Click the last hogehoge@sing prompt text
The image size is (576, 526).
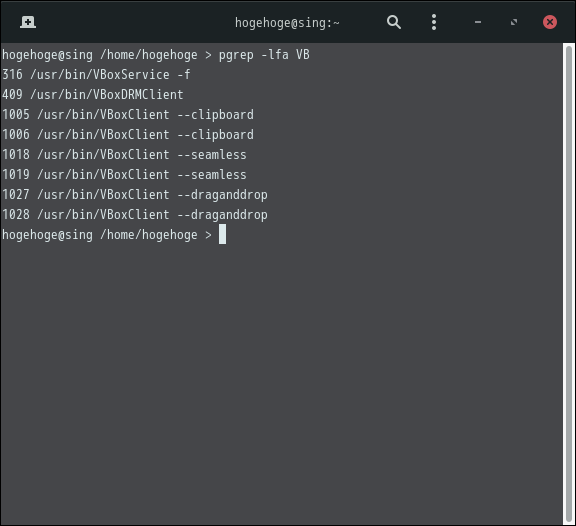pyautogui.click(x=107, y=235)
